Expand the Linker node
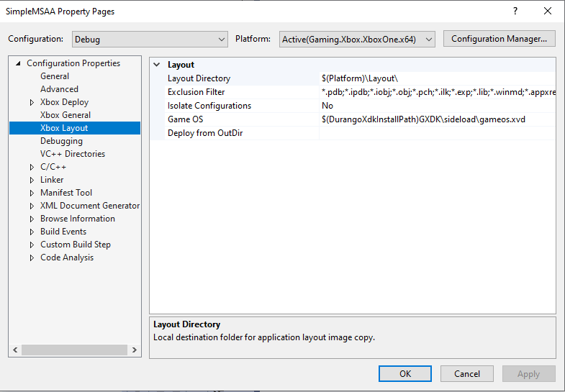 32,180
